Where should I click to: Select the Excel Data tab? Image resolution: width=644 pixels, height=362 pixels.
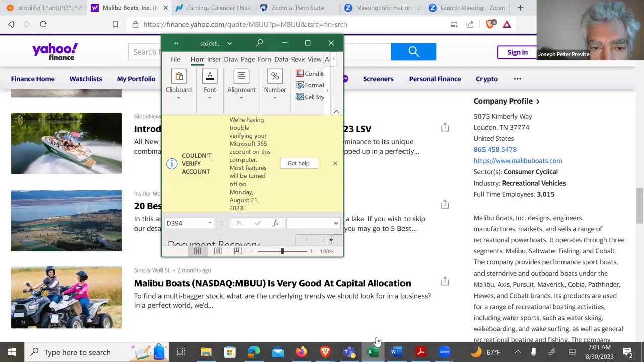(281, 59)
